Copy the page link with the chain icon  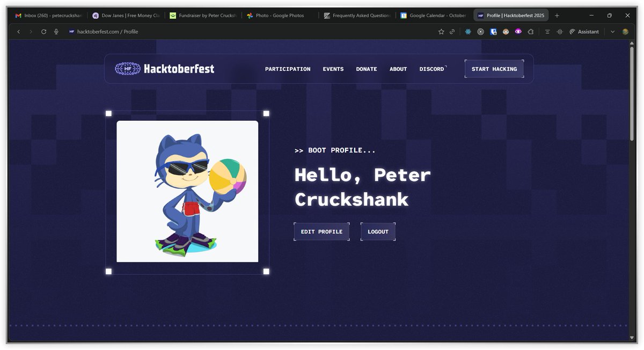[x=452, y=32]
